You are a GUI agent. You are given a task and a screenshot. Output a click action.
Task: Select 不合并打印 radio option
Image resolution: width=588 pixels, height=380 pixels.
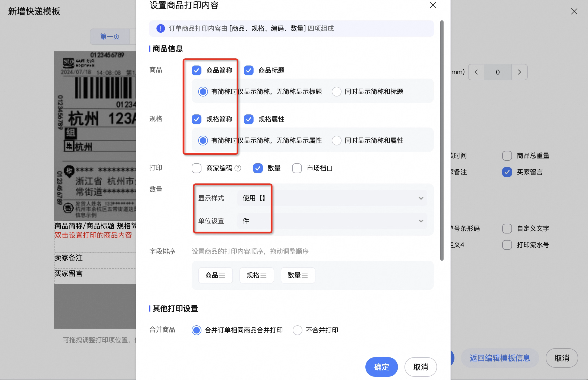click(298, 330)
